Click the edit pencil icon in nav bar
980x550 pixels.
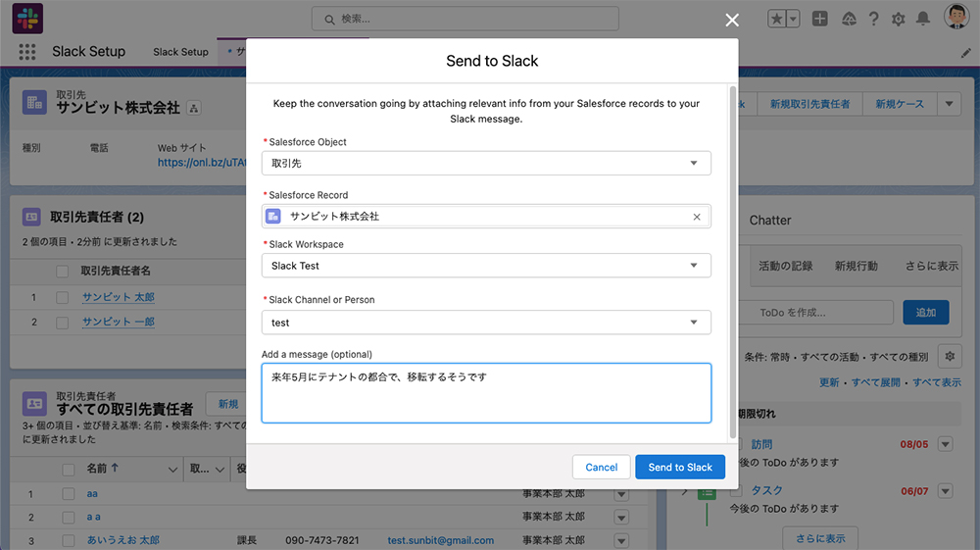point(965,53)
